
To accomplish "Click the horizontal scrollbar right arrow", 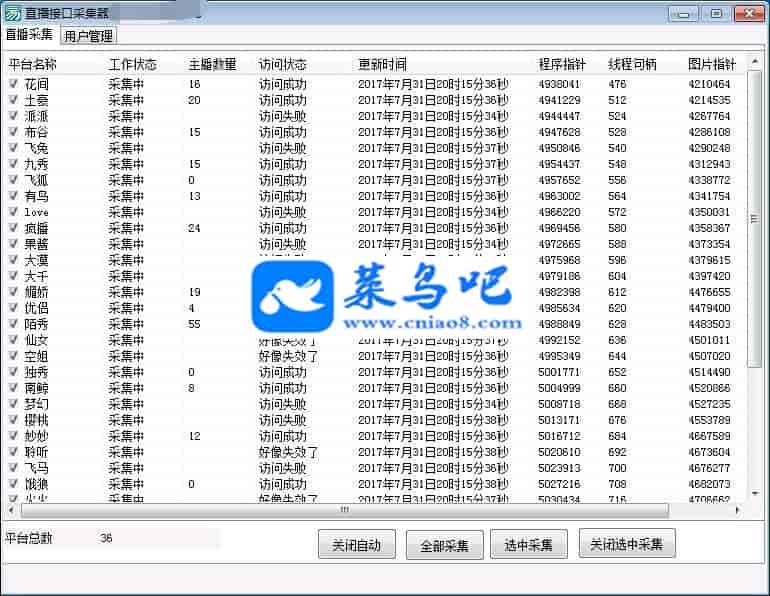I will 737,511.
